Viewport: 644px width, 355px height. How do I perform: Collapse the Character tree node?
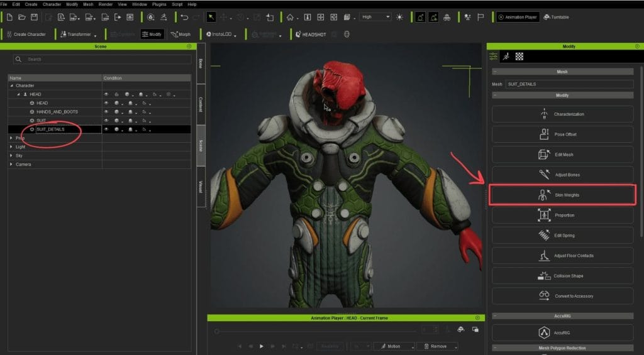pyautogui.click(x=11, y=85)
